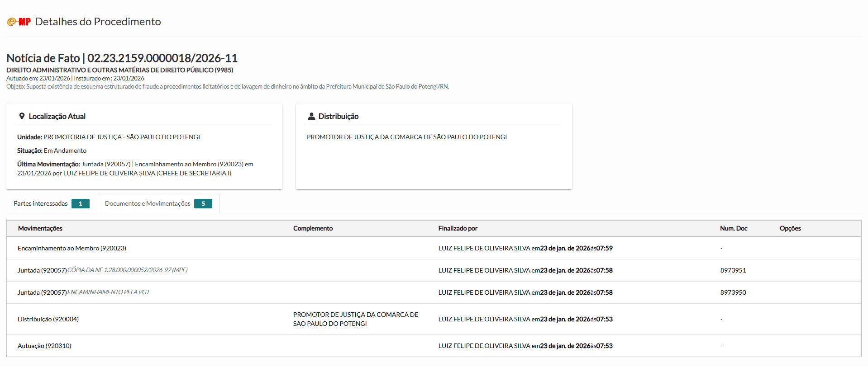Select the Distribuição (920004) movement row
The image size is (868, 367).
(x=48, y=320)
